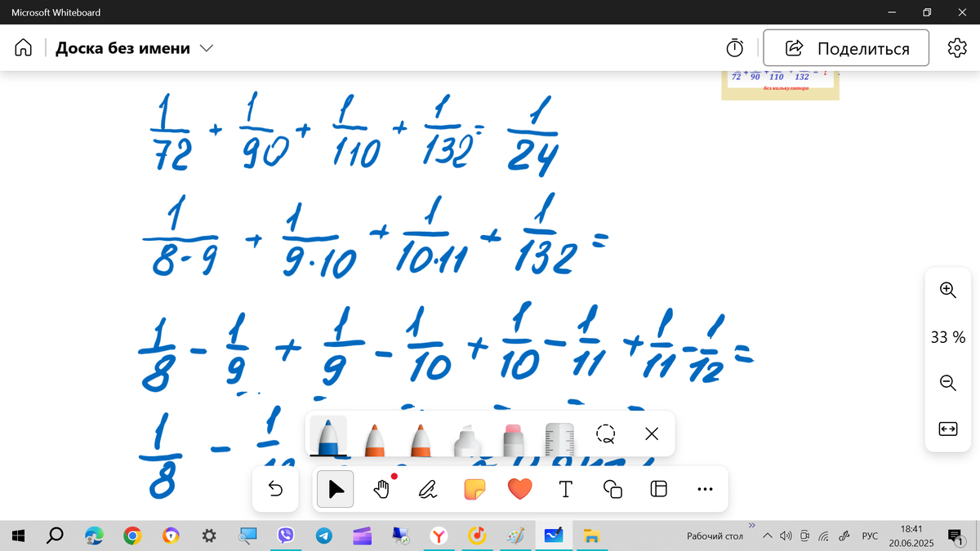Open Viber from the taskbar
This screenshot has height=551, width=980.
(x=286, y=535)
